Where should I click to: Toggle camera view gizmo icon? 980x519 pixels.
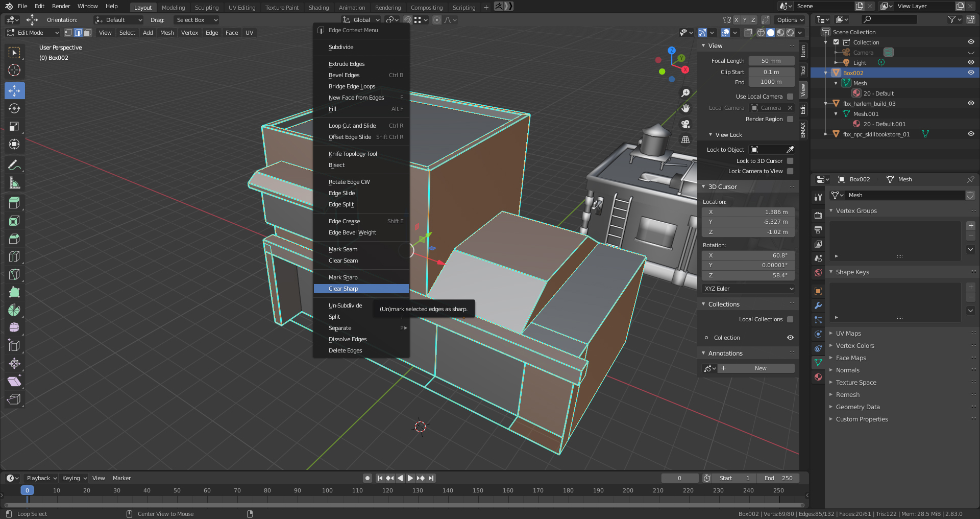[x=685, y=124]
